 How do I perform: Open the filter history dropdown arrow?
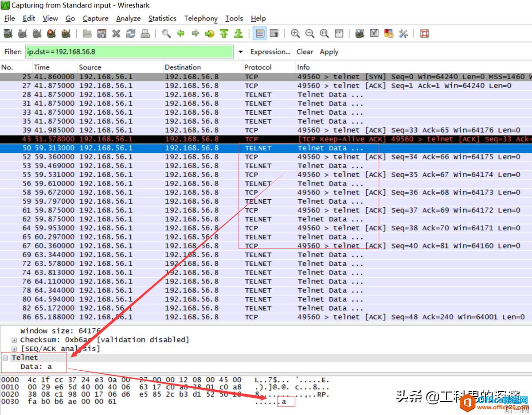click(241, 52)
